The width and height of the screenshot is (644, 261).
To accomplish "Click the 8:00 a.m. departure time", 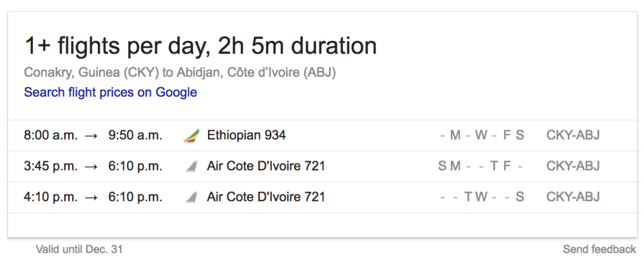I will [x=51, y=135].
